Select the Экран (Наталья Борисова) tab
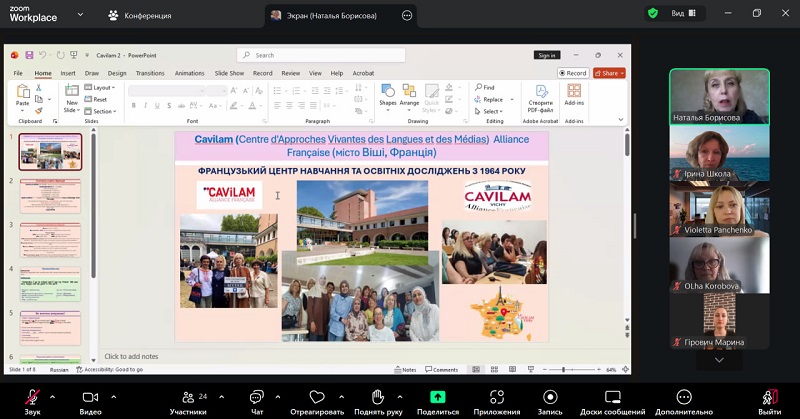The width and height of the screenshot is (800, 419). (x=330, y=15)
